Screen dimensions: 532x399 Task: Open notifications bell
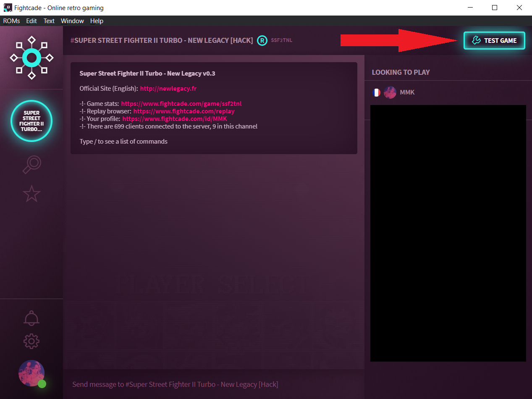[31, 318]
